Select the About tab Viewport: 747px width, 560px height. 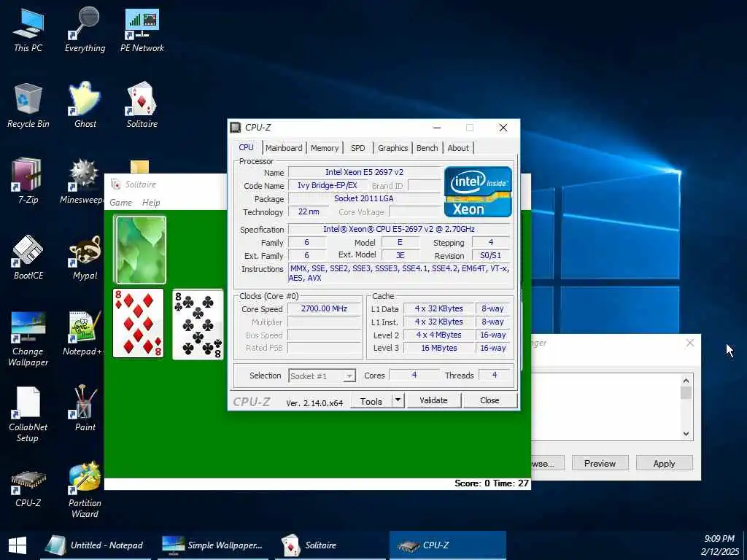pyautogui.click(x=458, y=148)
